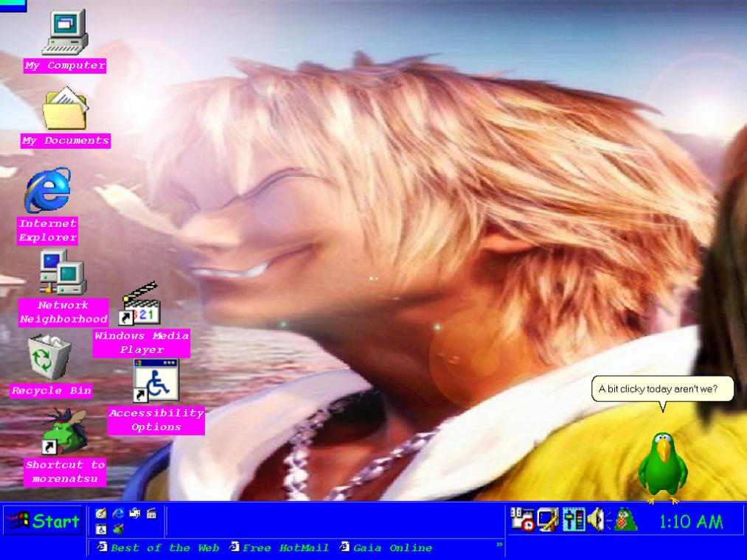Click the Task Scheduler tray icon
This screenshot has height=560, width=747.
click(x=523, y=519)
